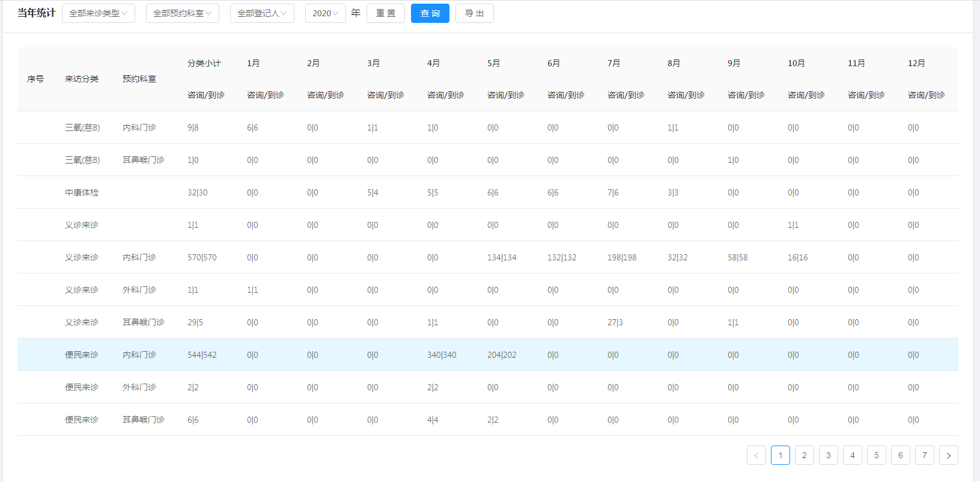
Task: Click the 预约科室 column header
Action: pos(139,79)
